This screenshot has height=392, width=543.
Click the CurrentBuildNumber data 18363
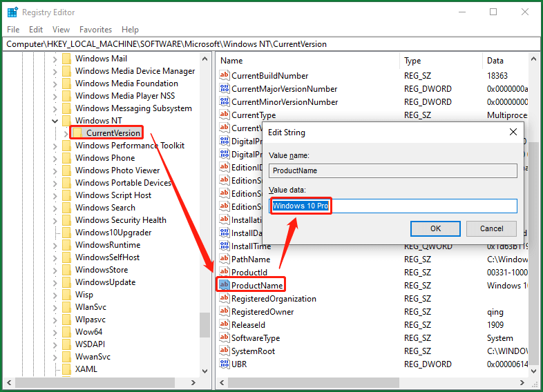[497, 76]
